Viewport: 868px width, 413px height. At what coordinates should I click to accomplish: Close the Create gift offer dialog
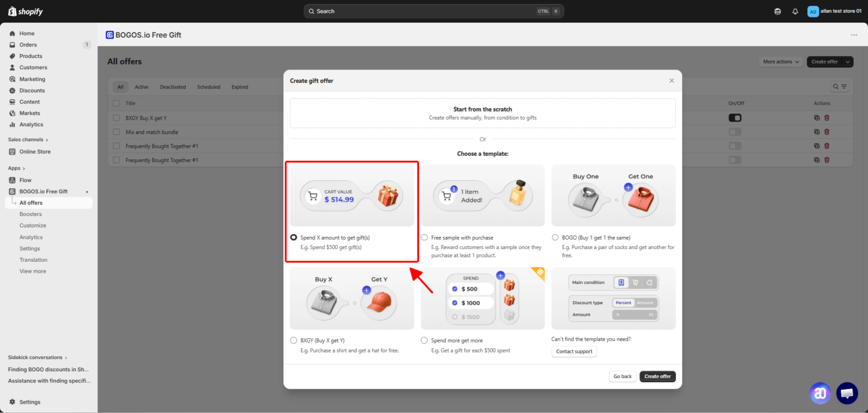(x=672, y=81)
